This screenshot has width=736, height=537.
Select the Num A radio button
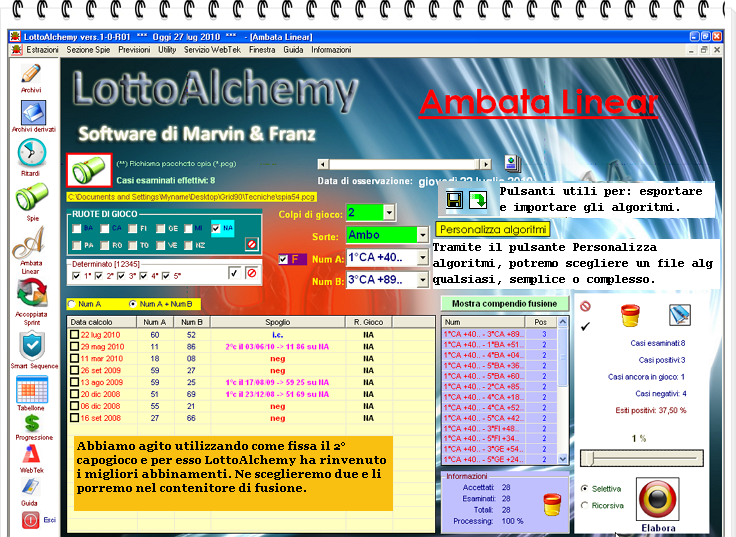(x=71, y=304)
